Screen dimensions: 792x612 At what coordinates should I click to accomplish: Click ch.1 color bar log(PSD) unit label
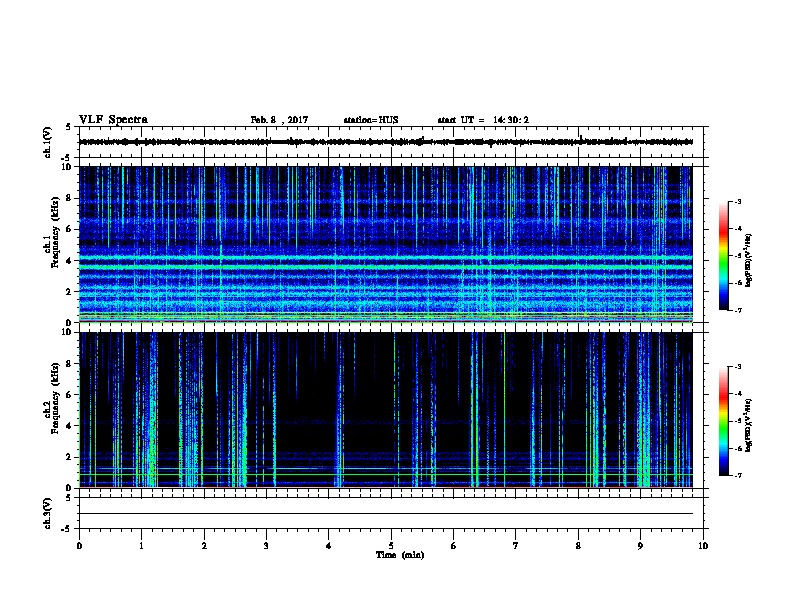[748, 261]
